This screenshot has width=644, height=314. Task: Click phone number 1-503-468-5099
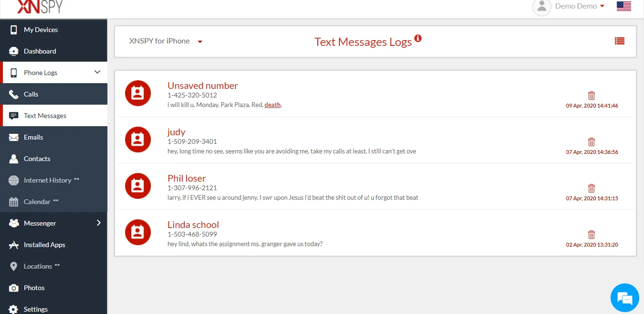tap(192, 234)
